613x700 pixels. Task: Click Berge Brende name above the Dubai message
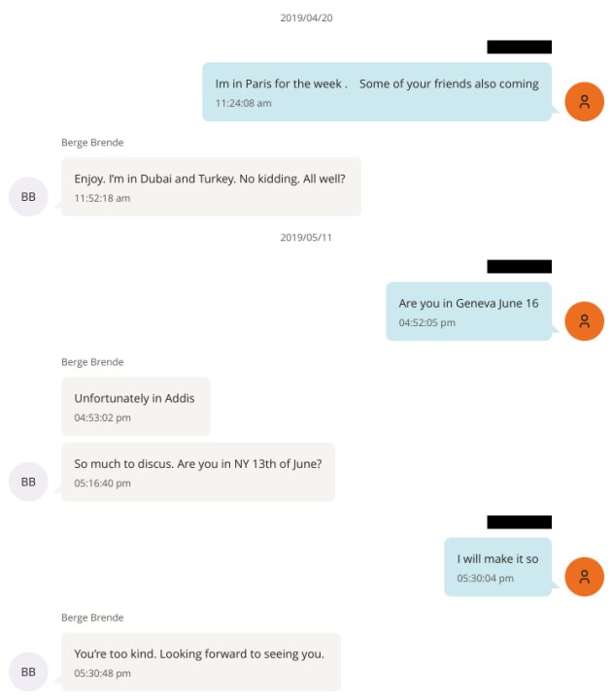[92, 143]
